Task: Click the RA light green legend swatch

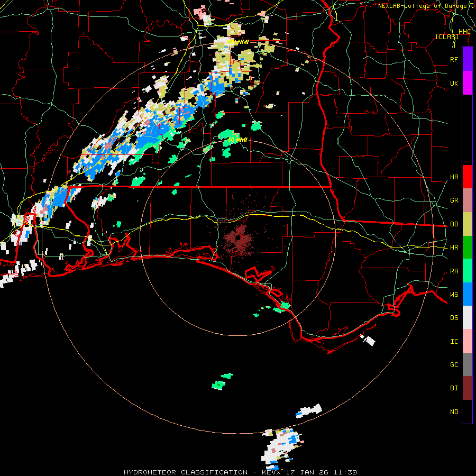Action: (x=467, y=271)
